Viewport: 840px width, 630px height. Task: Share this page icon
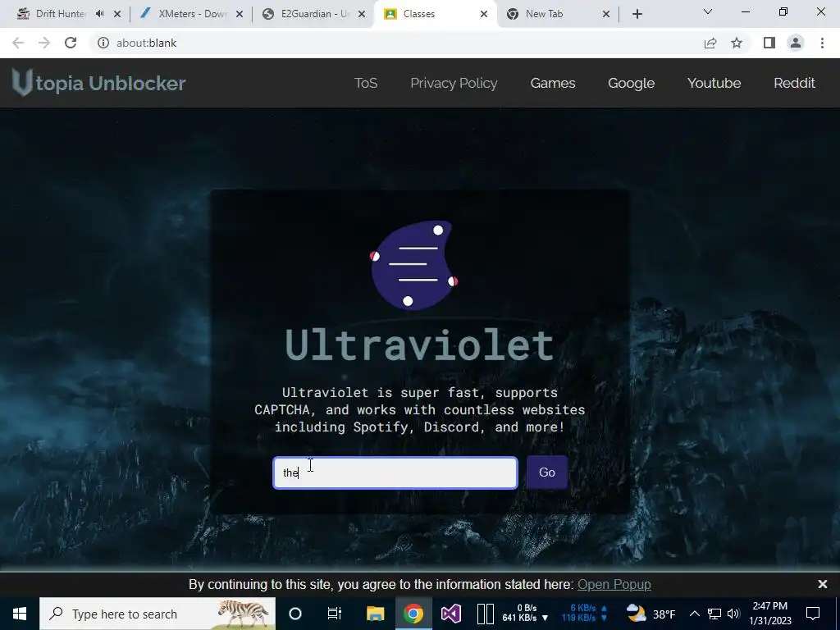click(x=710, y=43)
